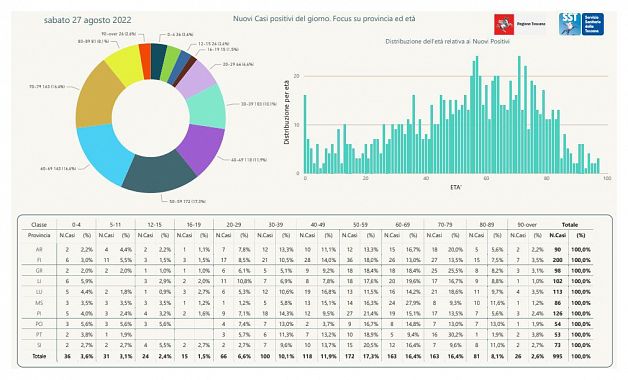Viewport: 628px width, 380px height.
Task: Select the 'Totale' column header
Action: tap(570, 225)
